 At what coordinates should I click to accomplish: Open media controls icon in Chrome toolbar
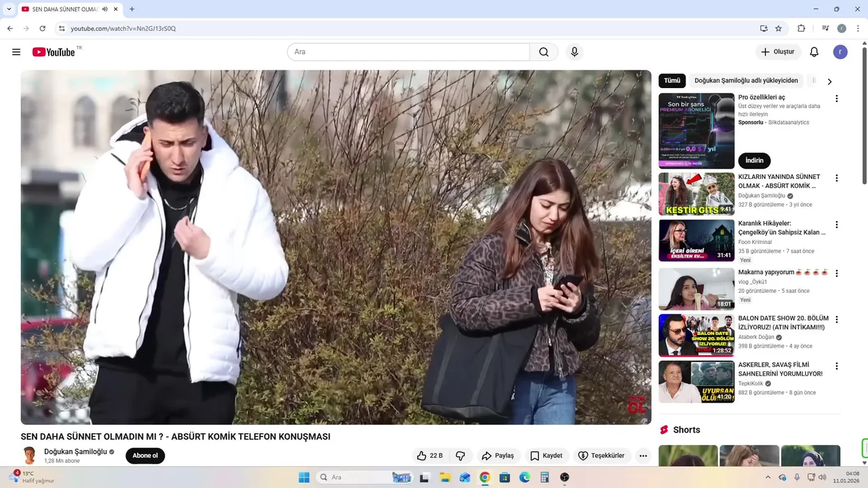tap(825, 28)
